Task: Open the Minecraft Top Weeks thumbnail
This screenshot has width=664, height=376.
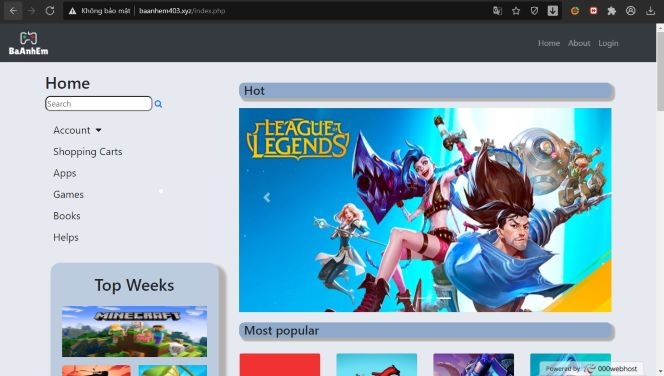Action: pyautogui.click(x=135, y=332)
